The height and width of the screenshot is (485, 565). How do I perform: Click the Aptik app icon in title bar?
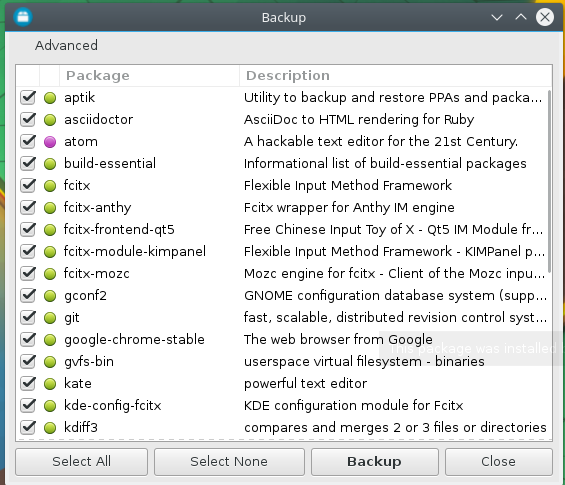(x=23, y=17)
